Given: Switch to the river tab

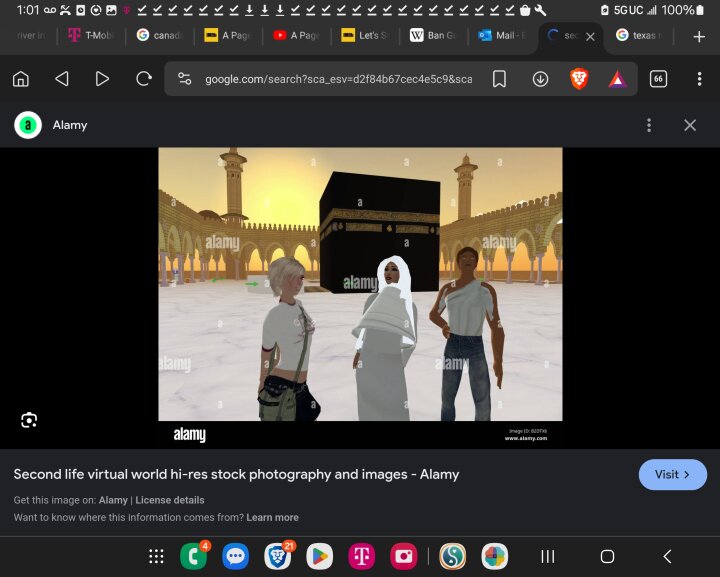Looking at the screenshot, I should click(29, 35).
